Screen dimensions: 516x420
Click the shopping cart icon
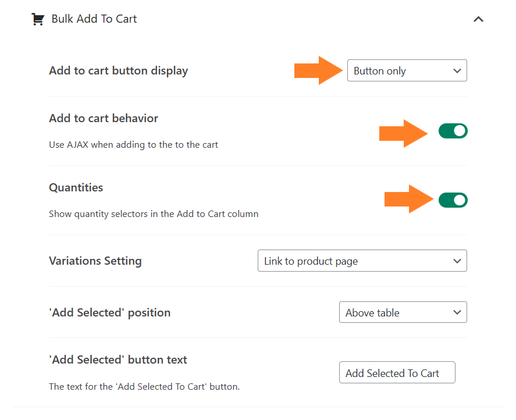click(38, 19)
